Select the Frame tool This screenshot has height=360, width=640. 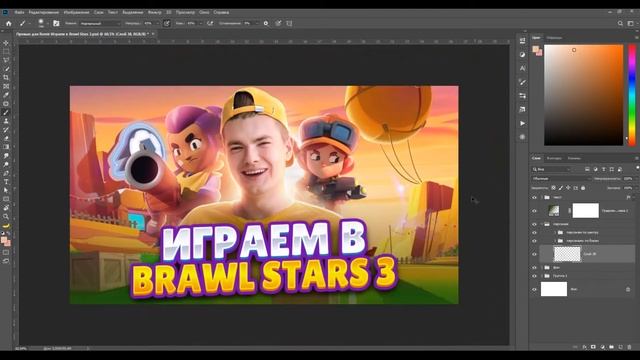[x=6, y=86]
